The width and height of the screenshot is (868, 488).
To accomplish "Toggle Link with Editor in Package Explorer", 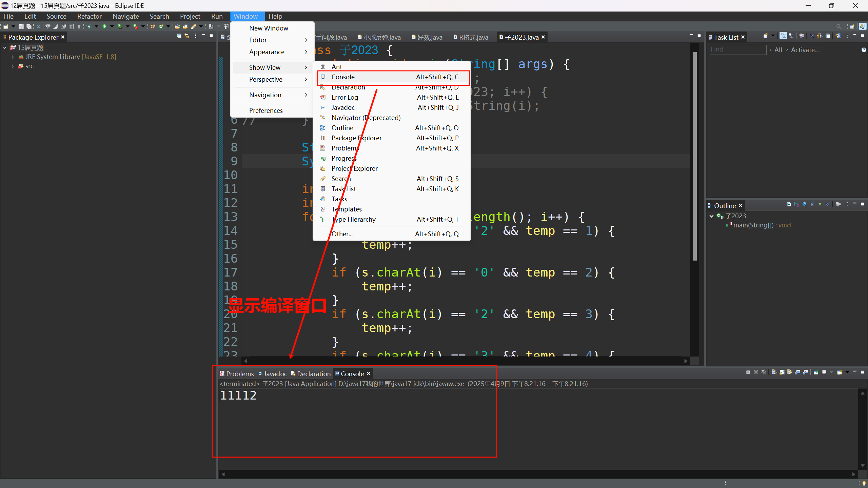I will pyautogui.click(x=186, y=36).
